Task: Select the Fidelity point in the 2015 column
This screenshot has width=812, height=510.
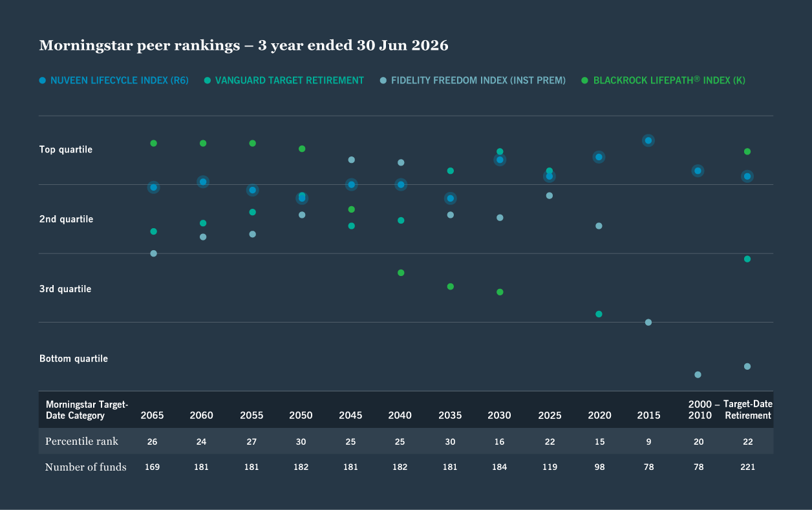Action: tap(648, 323)
